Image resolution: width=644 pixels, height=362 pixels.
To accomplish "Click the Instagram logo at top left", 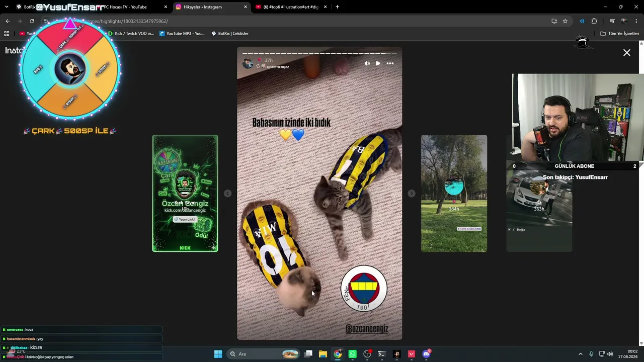I will coord(14,50).
